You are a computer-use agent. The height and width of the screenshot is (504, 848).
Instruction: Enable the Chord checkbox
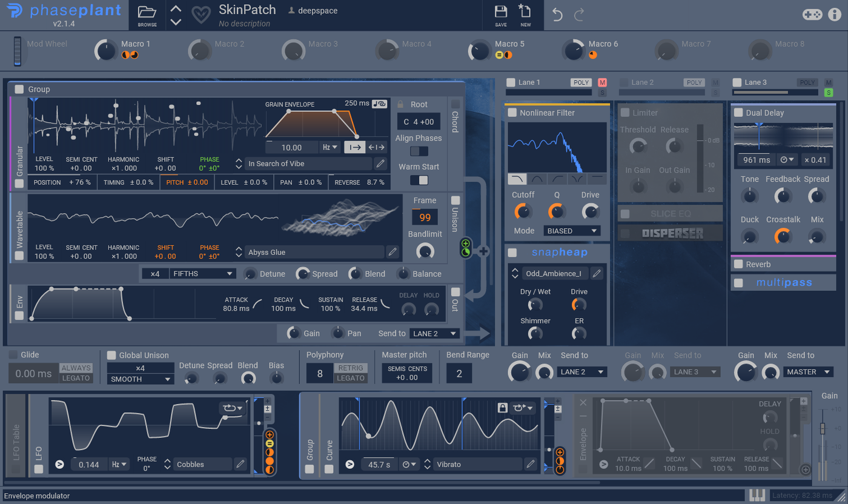click(455, 104)
